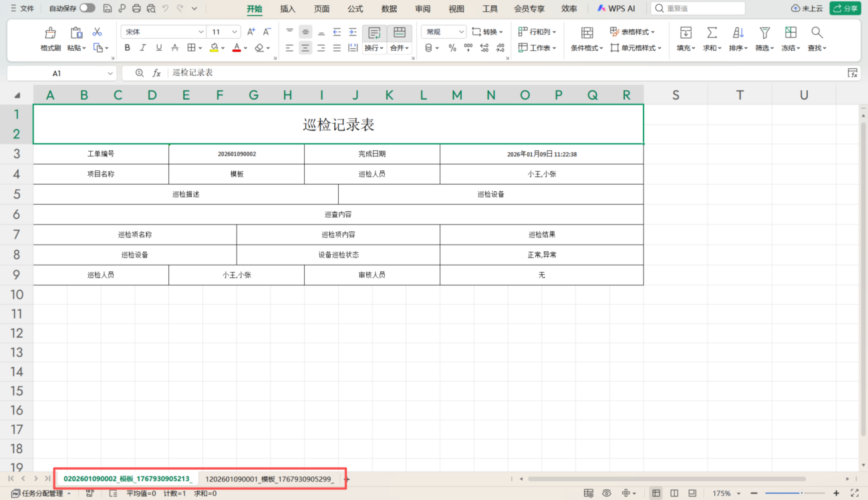868x500 pixels.
Task: Click the Freeze panes (冻结) icon
Action: 790,33
